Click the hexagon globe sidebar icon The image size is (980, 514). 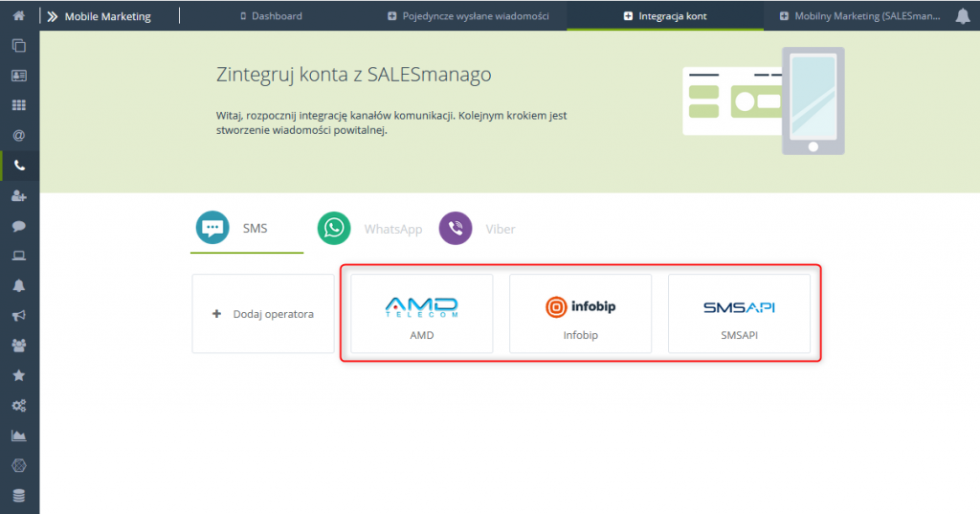(x=19, y=465)
